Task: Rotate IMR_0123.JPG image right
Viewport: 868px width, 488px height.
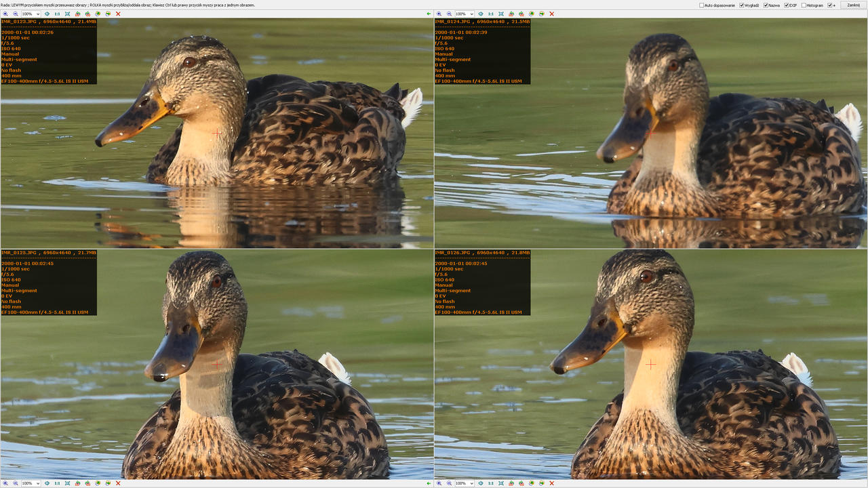Action: (87, 14)
